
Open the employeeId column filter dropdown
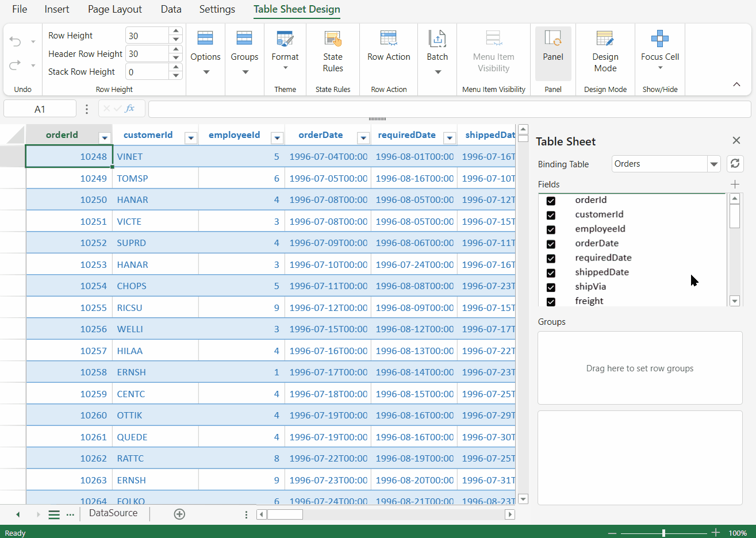click(277, 138)
